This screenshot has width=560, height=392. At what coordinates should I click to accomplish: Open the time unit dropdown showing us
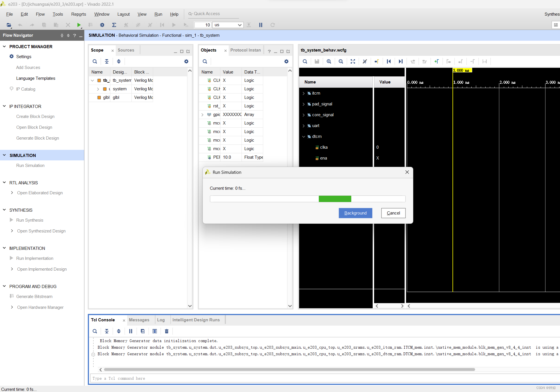point(228,25)
